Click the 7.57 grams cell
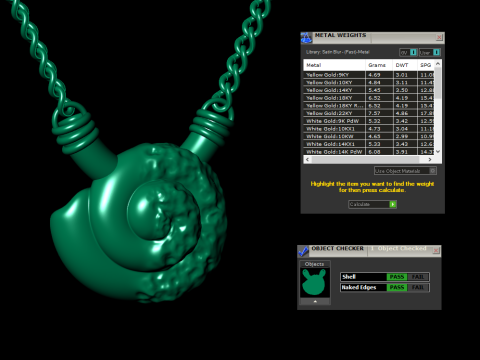 [x=379, y=113]
